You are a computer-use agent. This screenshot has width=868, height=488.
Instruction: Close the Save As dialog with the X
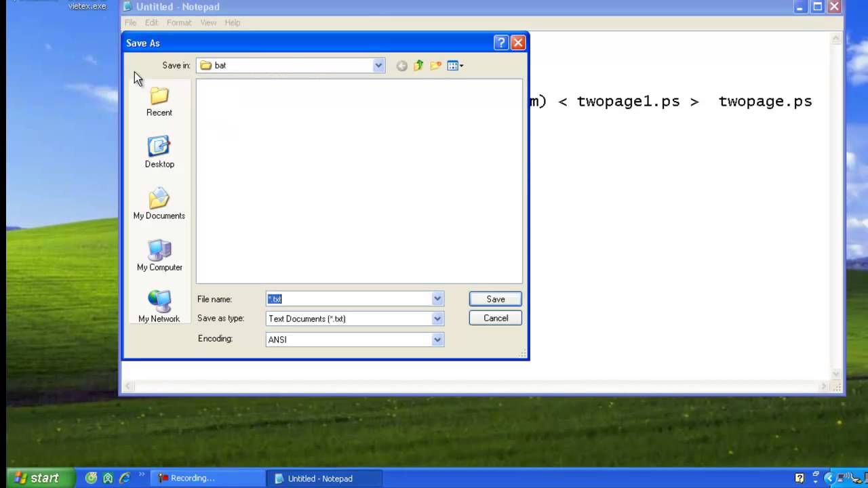pyautogui.click(x=518, y=43)
